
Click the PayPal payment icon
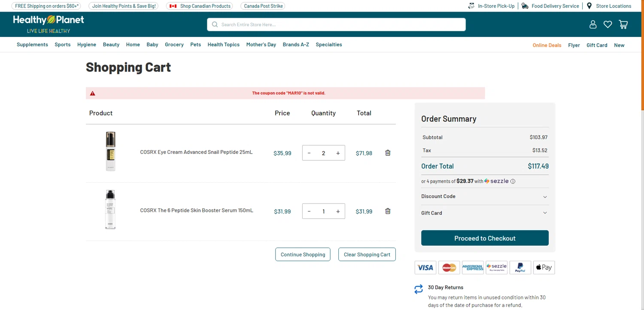pos(520,268)
